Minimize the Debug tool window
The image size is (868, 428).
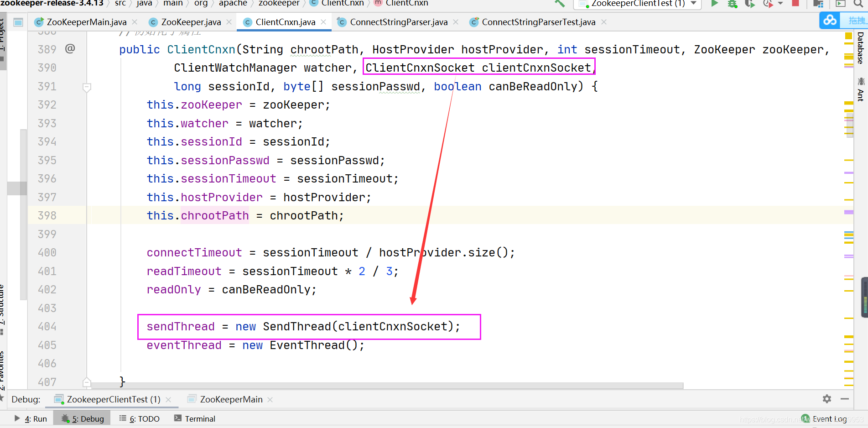pos(845,399)
